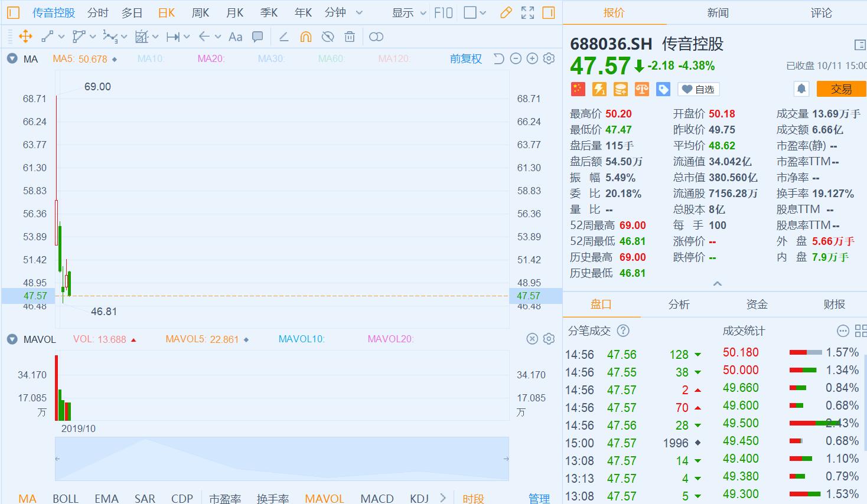867x504 pixels.
Task: Toggle the right sidebar panel icon
Action: point(549,12)
